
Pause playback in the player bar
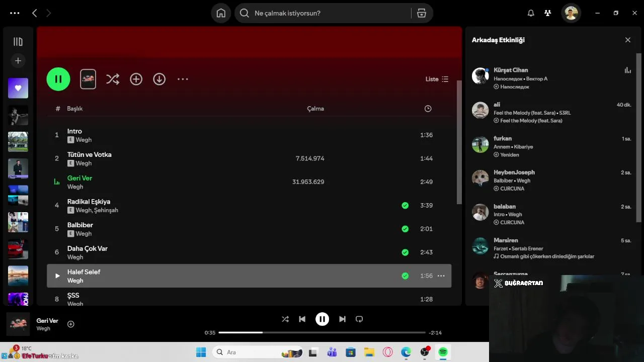point(322,319)
